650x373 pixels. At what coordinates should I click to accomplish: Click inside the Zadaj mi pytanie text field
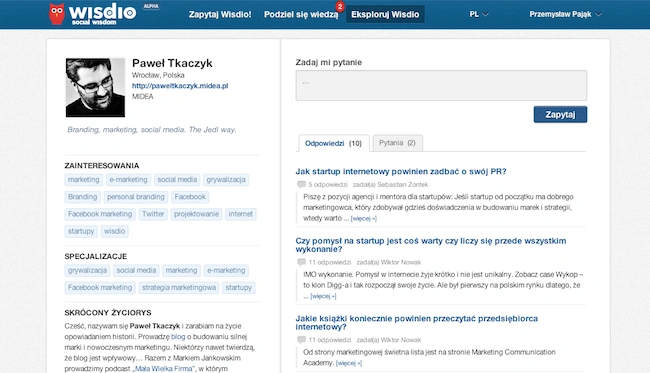click(x=441, y=85)
